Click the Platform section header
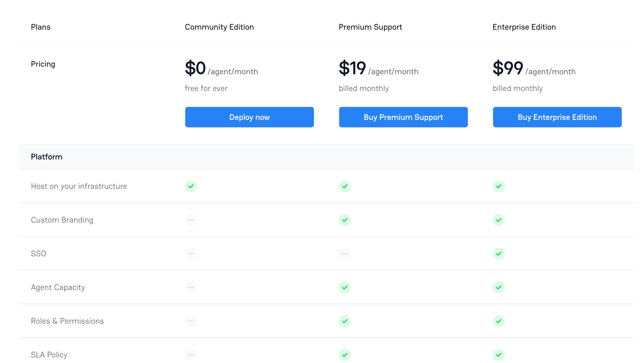Viewport: 644px width, 363px height. click(47, 157)
